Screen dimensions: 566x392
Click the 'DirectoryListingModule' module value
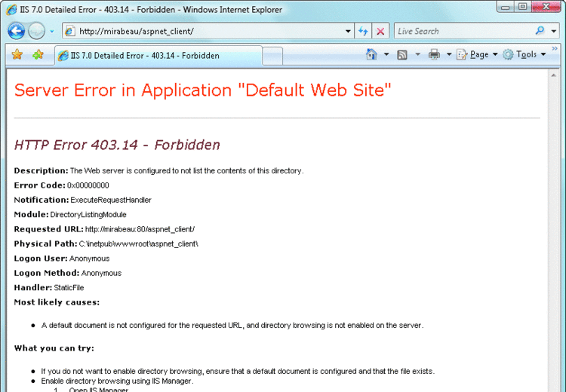tap(88, 215)
